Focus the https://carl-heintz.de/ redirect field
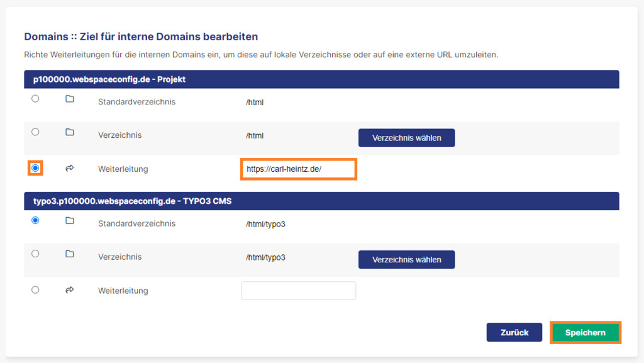 (x=299, y=169)
